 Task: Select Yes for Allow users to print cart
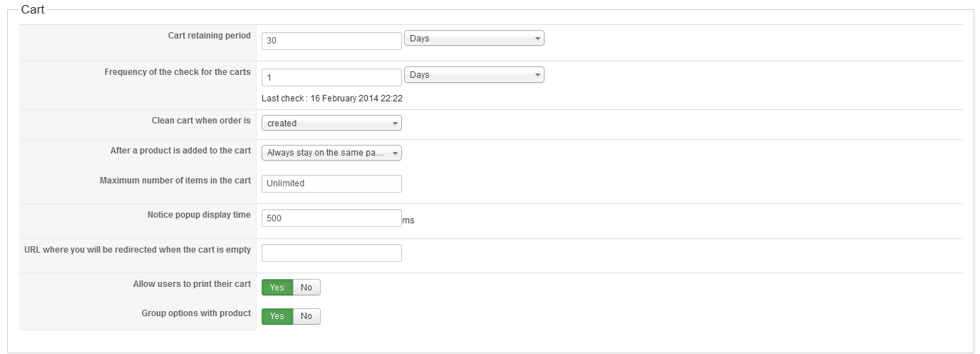click(x=277, y=288)
